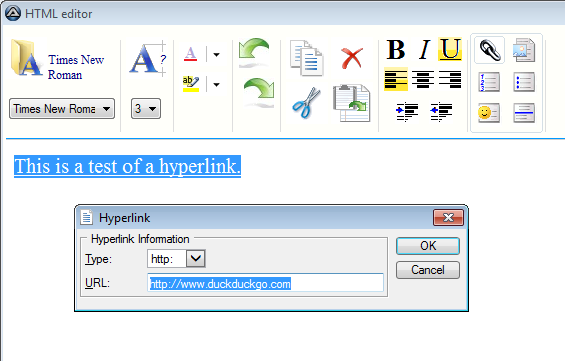Click the Times New Roman font name label
This screenshot has height=361, width=565.
click(76, 67)
